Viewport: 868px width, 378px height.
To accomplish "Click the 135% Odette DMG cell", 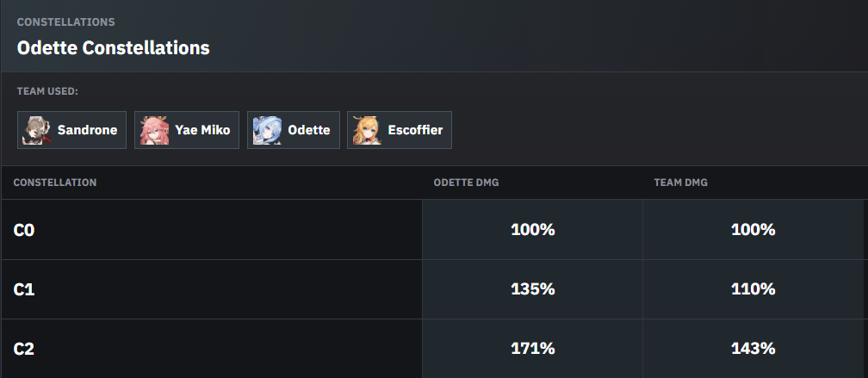I will pos(532,289).
